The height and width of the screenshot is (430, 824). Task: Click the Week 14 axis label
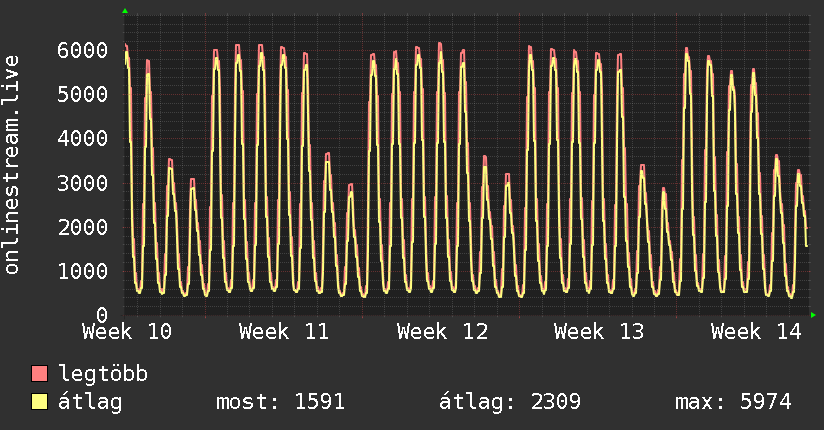point(756,332)
